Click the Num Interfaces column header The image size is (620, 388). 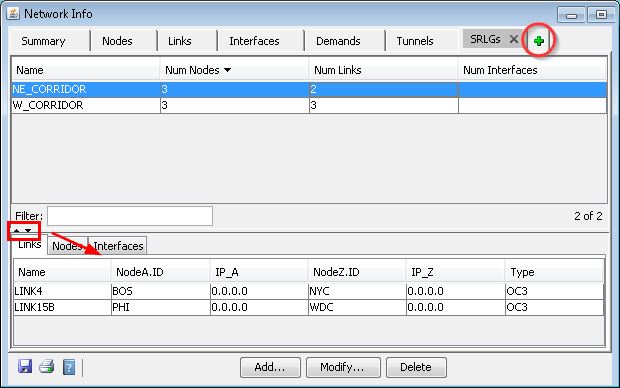pos(532,70)
